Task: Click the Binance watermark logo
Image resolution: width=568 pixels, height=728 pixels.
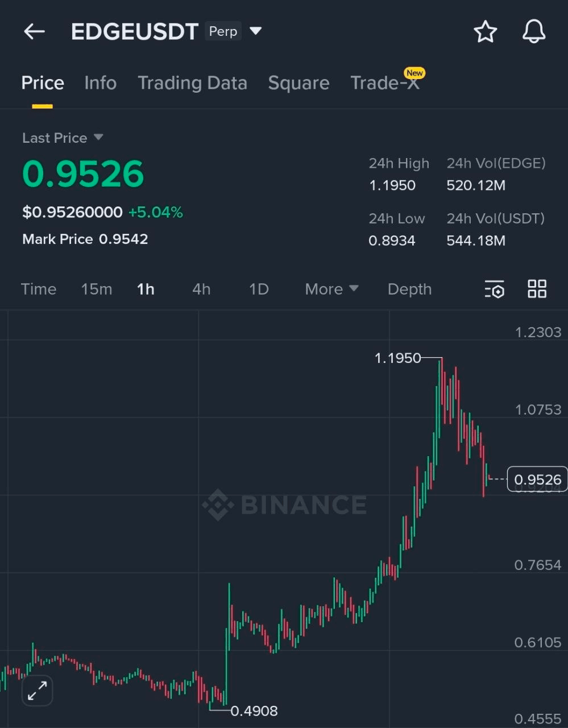Action: point(285,504)
